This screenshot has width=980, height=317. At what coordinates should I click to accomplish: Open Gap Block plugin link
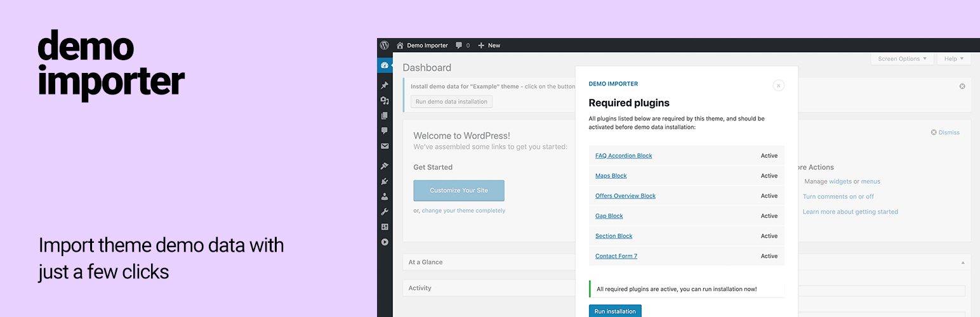(x=609, y=216)
